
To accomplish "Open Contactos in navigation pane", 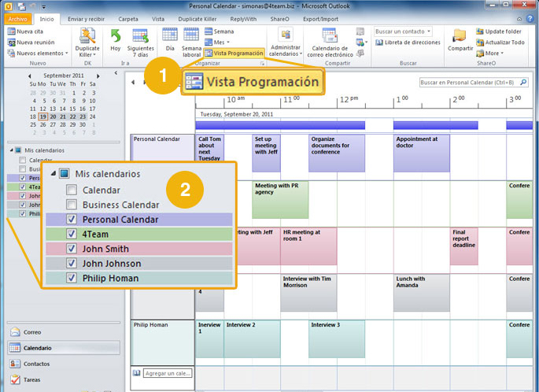I will pyautogui.click(x=64, y=364).
